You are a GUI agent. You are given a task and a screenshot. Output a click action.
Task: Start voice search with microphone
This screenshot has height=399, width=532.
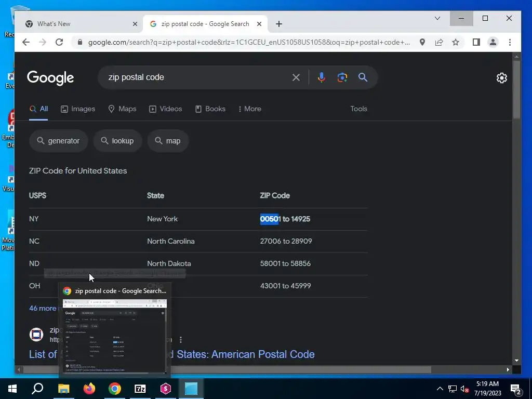(x=321, y=77)
